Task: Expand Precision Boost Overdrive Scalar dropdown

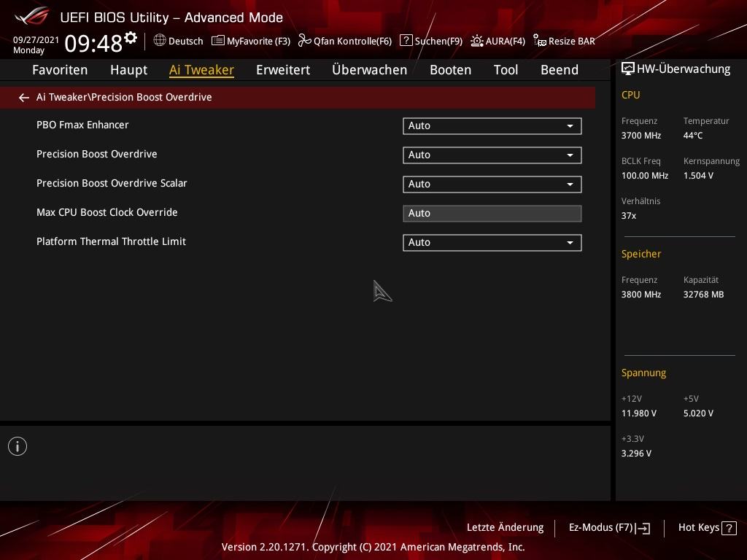Action: 492,184
